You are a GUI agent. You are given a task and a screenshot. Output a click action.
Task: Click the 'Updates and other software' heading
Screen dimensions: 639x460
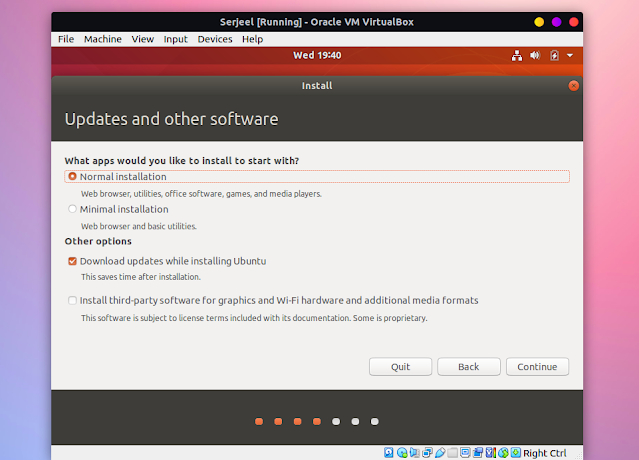pos(172,119)
